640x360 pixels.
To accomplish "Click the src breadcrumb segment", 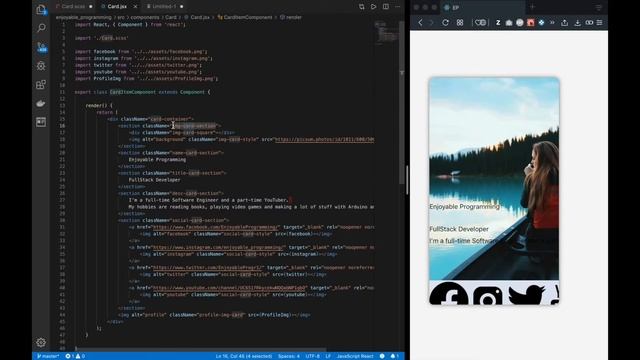I will (x=121, y=18).
